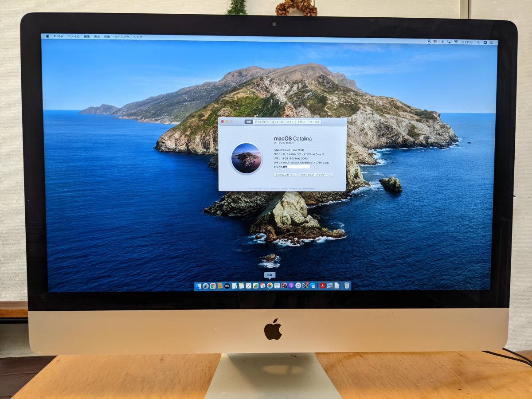Open Photos app under 写真 tooltip

click(x=270, y=286)
